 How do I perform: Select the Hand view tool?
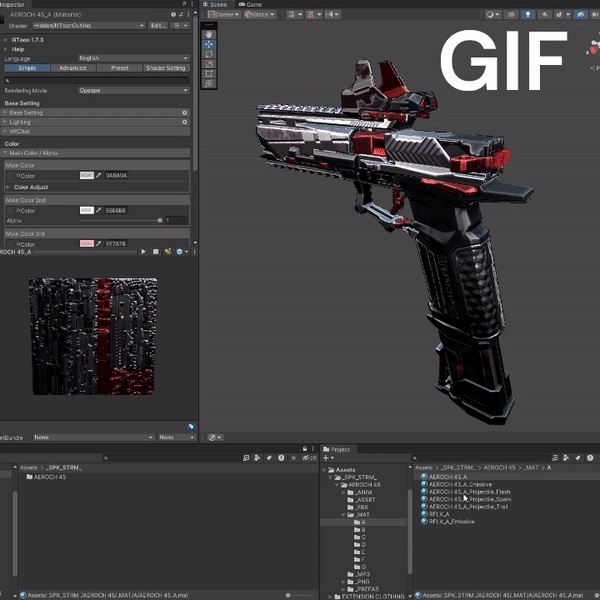[x=209, y=34]
